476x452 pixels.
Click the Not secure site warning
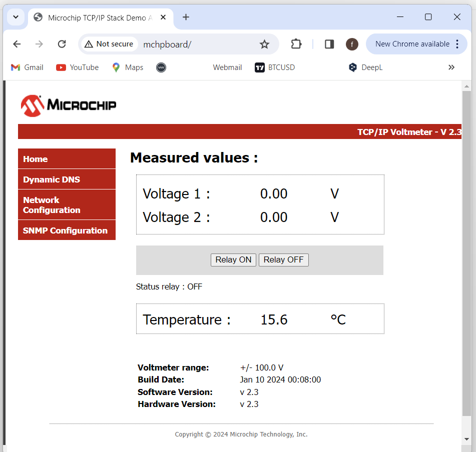[109, 44]
